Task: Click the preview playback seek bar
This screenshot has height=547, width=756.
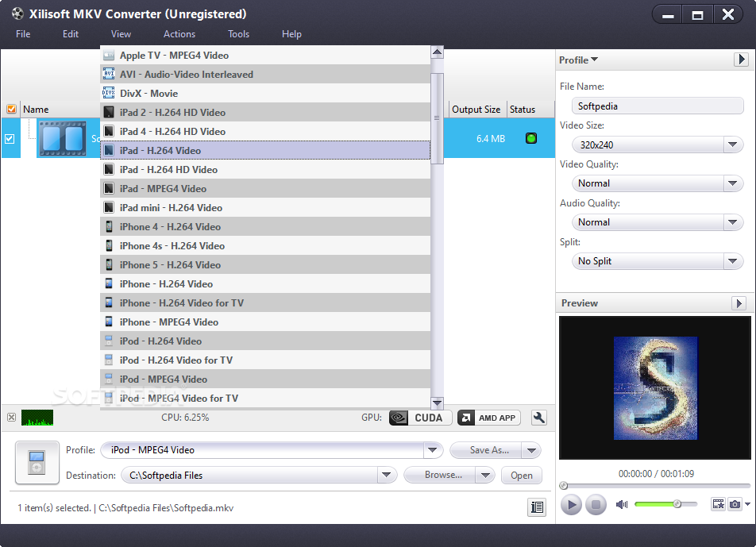Action: pyautogui.click(x=654, y=486)
